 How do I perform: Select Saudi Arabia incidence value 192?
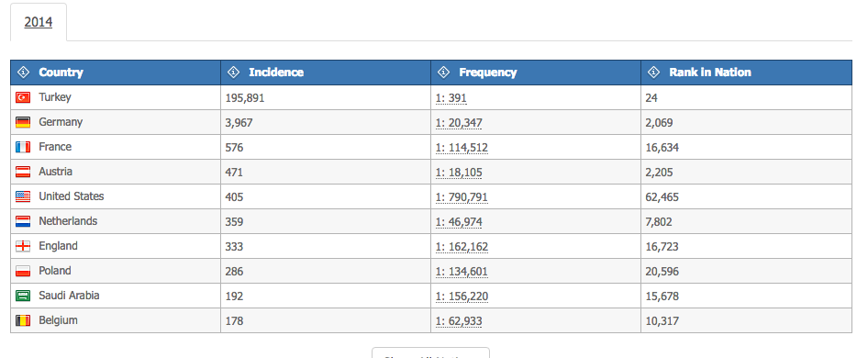(234, 296)
